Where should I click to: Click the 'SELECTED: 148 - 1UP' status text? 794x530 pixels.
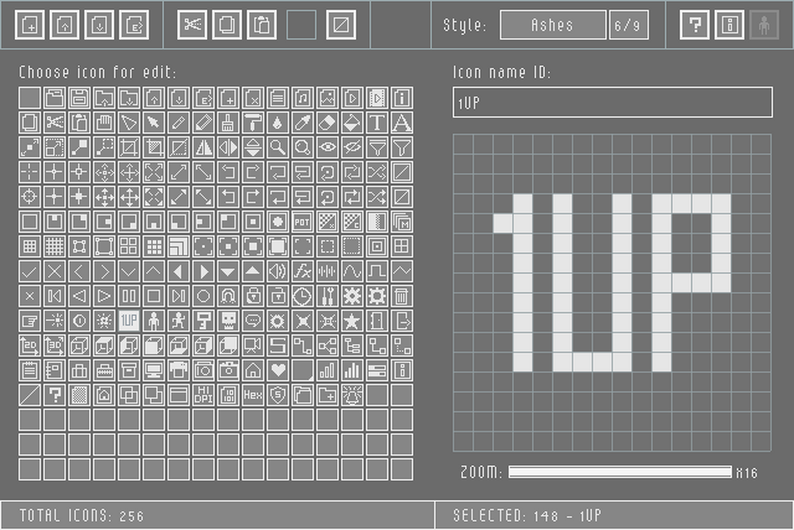pos(527,515)
